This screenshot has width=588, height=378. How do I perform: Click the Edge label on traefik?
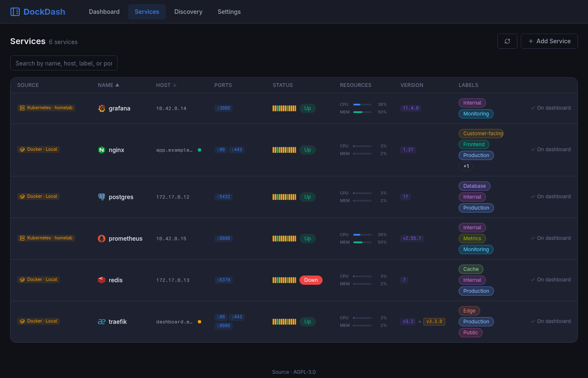coord(469,311)
